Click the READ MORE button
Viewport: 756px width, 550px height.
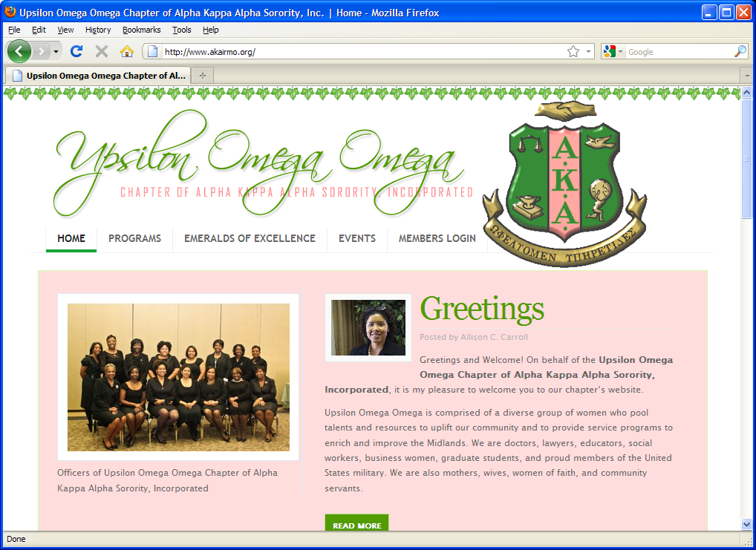tap(356, 525)
